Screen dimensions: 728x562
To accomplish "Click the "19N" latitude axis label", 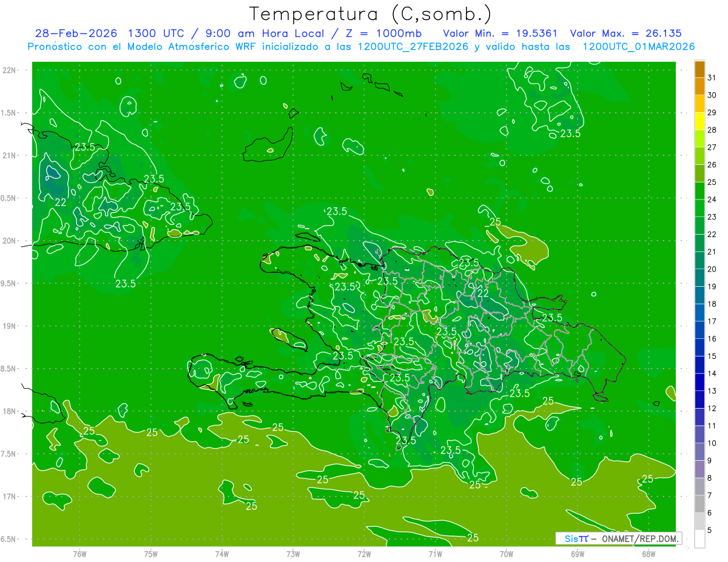I will pos(10,326).
